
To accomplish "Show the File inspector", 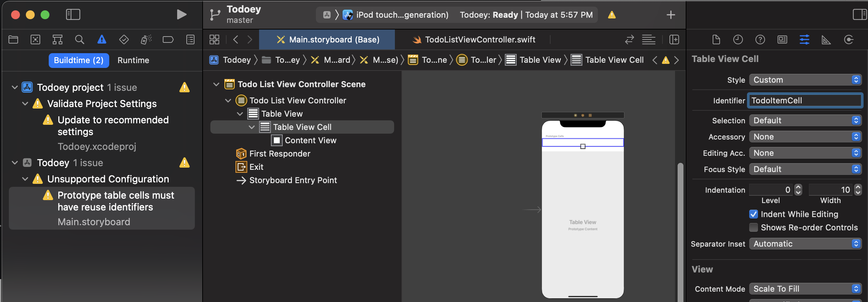I will coord(716,40).
